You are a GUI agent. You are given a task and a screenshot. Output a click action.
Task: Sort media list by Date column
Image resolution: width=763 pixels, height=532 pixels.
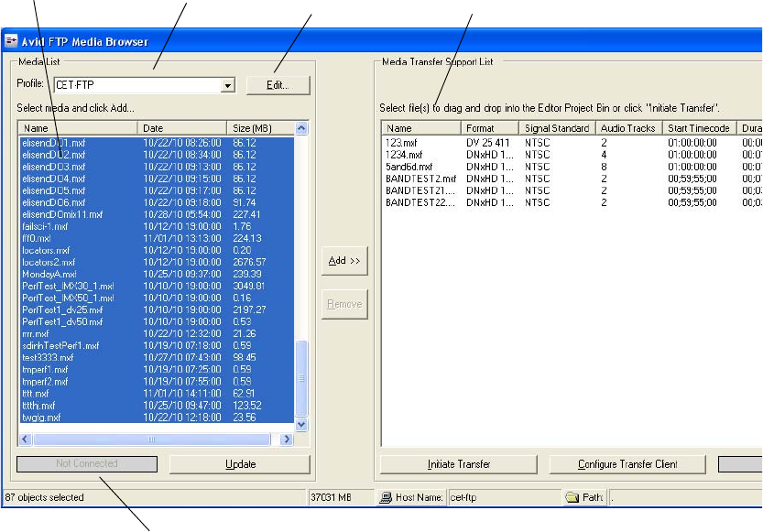(x=182, y=128)
